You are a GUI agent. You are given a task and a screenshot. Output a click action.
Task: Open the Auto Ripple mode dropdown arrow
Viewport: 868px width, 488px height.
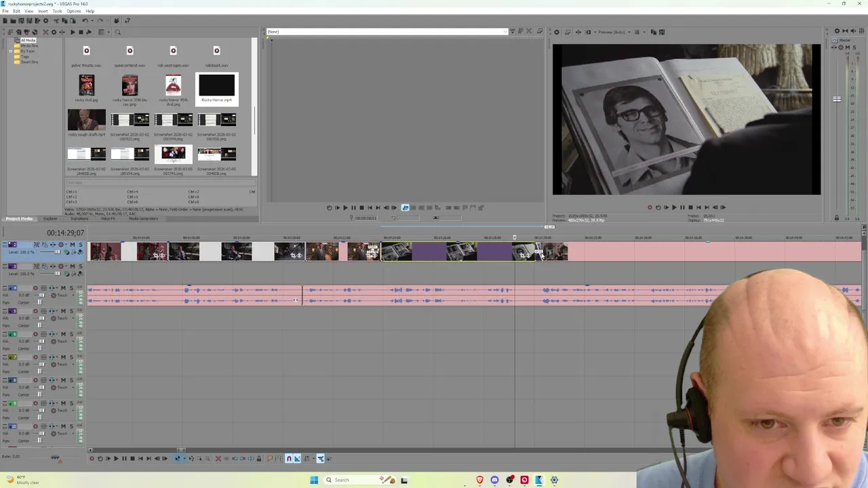pyautogui.click(x=313, y=459)
